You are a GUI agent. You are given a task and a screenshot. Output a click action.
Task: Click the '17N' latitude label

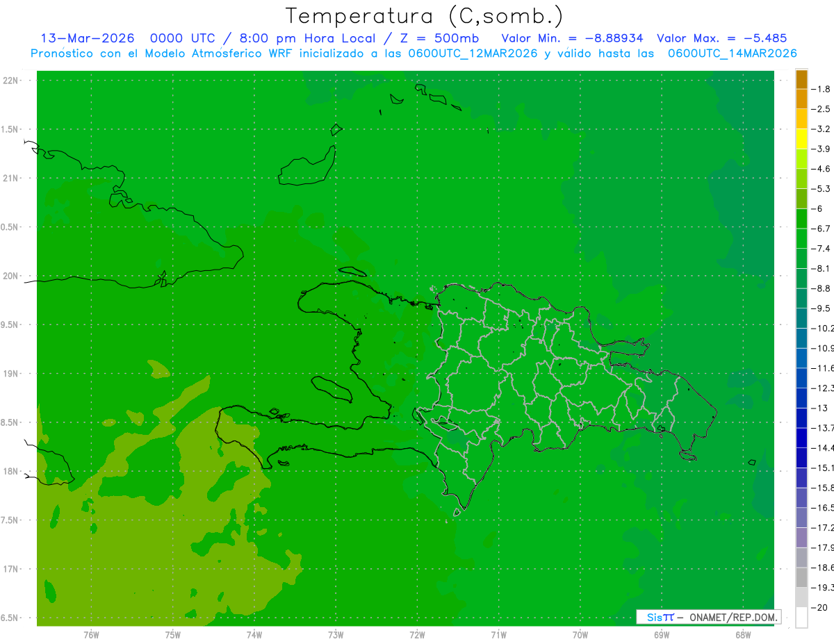tap(10, 569)
